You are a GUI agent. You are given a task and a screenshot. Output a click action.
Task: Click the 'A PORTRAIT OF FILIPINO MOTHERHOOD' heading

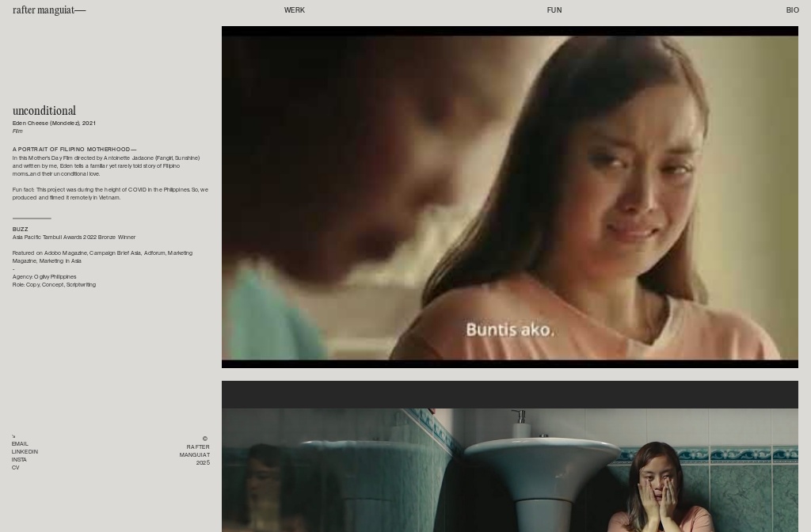[74, 150]
